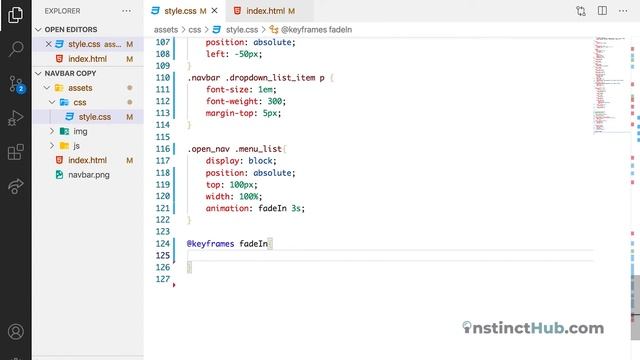Click the style.css breadcrumb
640x360 pixels.
(242, 30)
